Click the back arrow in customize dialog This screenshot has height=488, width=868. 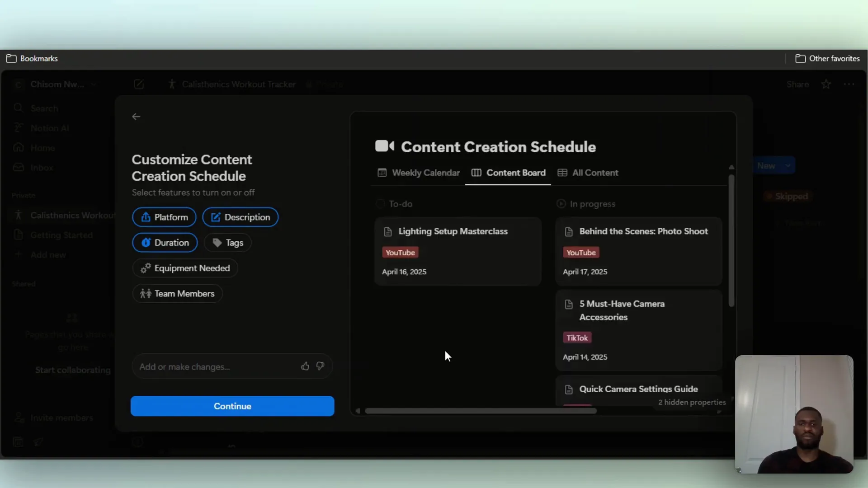pyautogui.click(x=136, y=117)
